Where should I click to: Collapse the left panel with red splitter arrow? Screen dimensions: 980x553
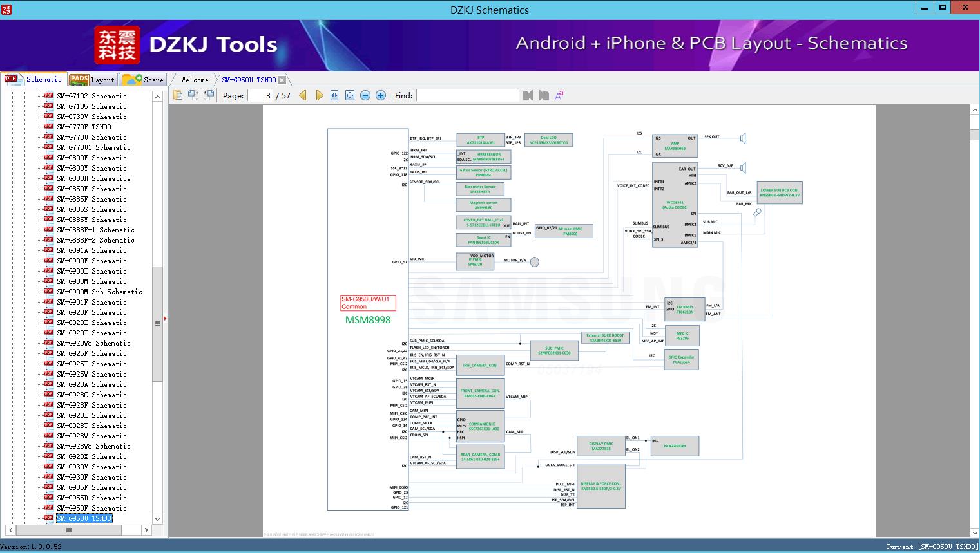165,318
